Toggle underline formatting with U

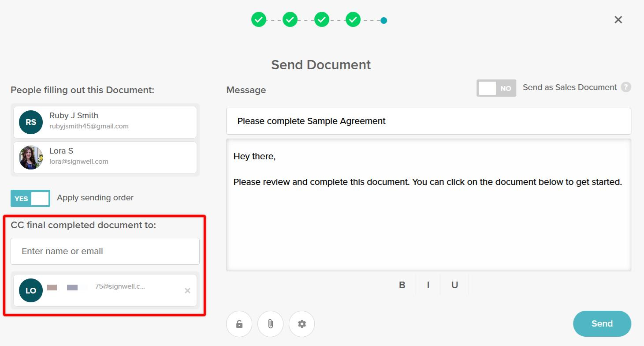click(x=454, y=285)
